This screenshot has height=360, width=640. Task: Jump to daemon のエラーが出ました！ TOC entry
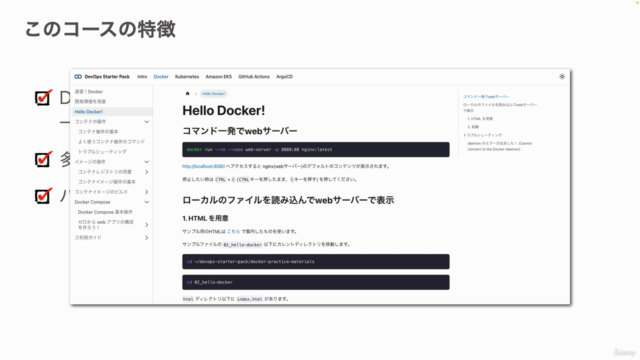tap(500, 147)
